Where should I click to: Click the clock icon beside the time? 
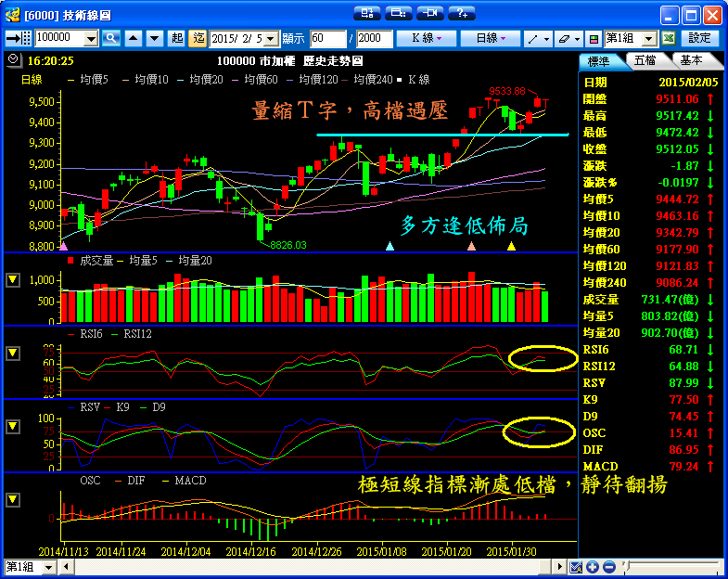tap(11, 59)
